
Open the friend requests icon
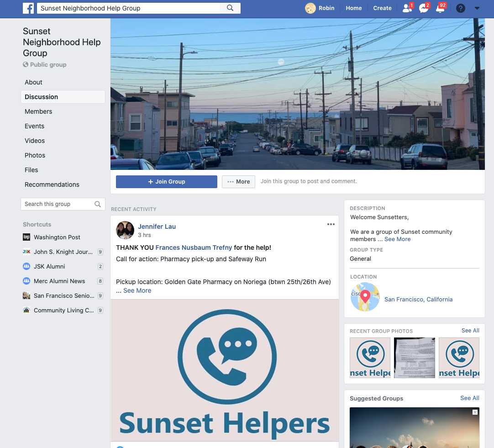[406, 8]
